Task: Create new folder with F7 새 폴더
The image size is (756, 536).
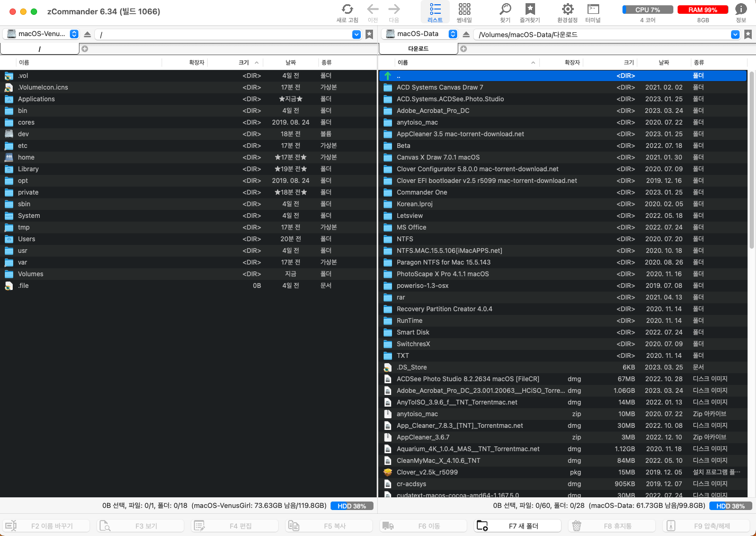Action: [518, 526]
